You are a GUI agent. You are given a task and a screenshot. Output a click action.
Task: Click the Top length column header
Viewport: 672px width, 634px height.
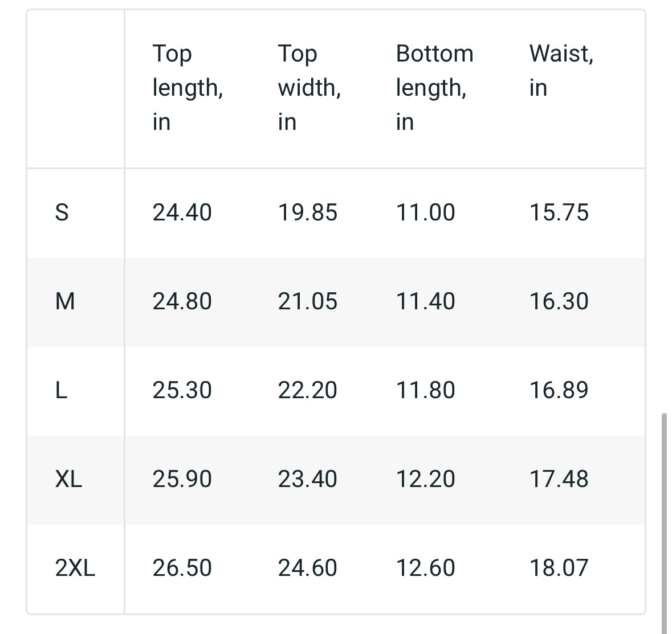pos(188,88)
